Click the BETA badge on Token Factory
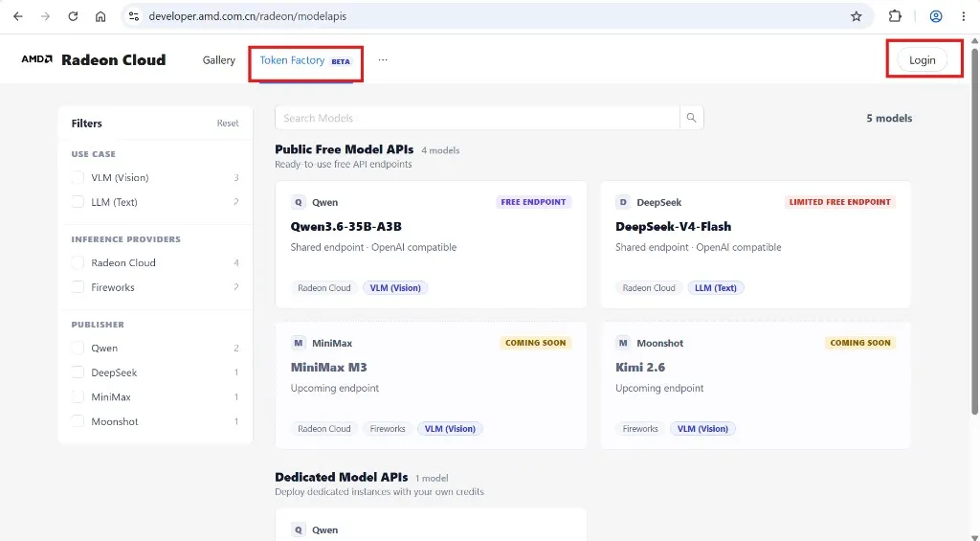The image size is (980, 541). coord(341,61)
